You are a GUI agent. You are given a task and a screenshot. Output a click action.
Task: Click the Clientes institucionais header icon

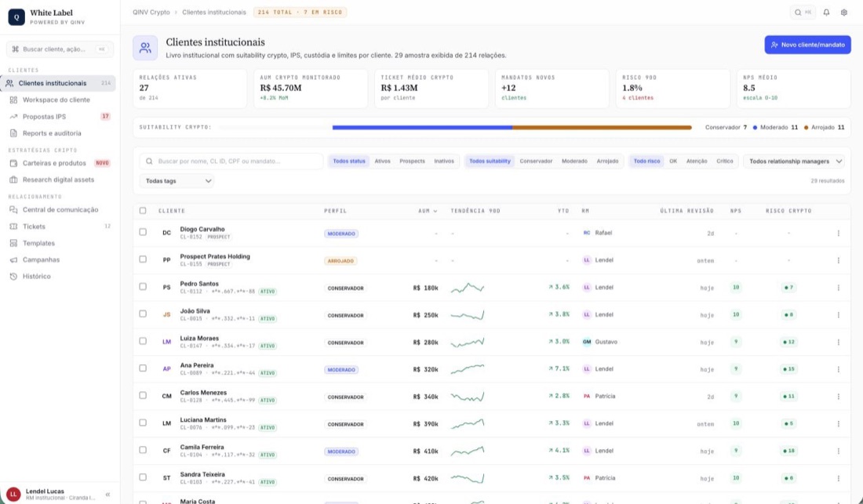coord(145,49)
